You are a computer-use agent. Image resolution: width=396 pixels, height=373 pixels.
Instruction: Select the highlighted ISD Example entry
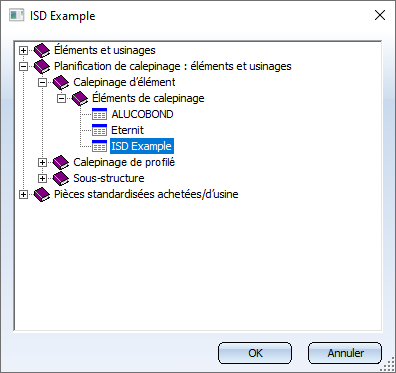pyautogui.click(x=142, y=146)
